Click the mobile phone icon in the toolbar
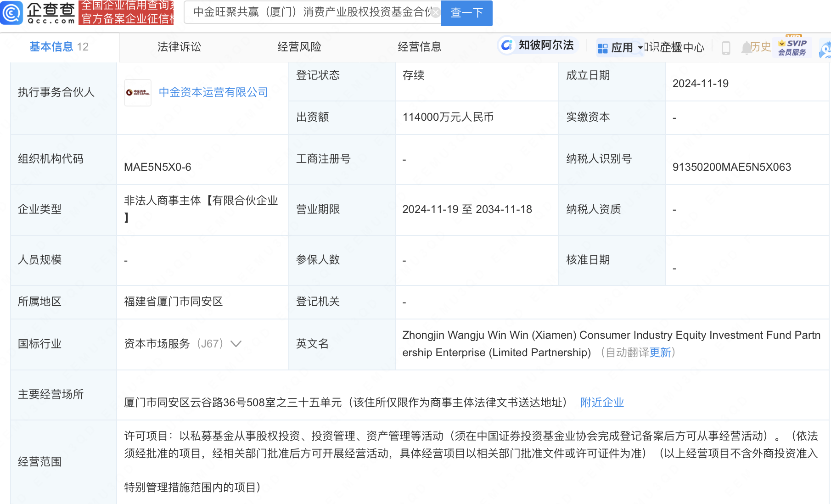This screenshot has width=831, height=504. tap(726, 48)
